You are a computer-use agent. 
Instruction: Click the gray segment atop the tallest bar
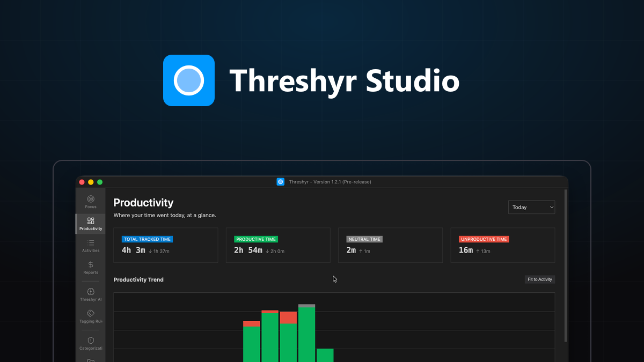tap(306, 306)
